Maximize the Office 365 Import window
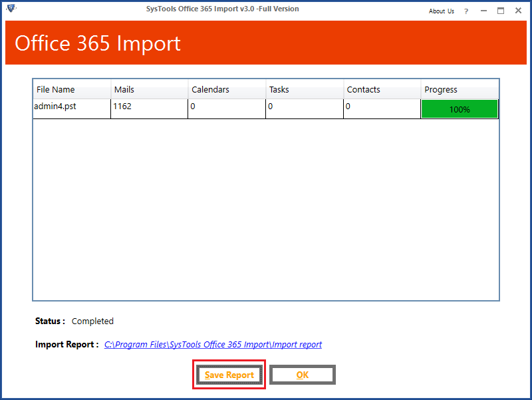This screenshot has height=400, width=532. [x=501, y=11]
